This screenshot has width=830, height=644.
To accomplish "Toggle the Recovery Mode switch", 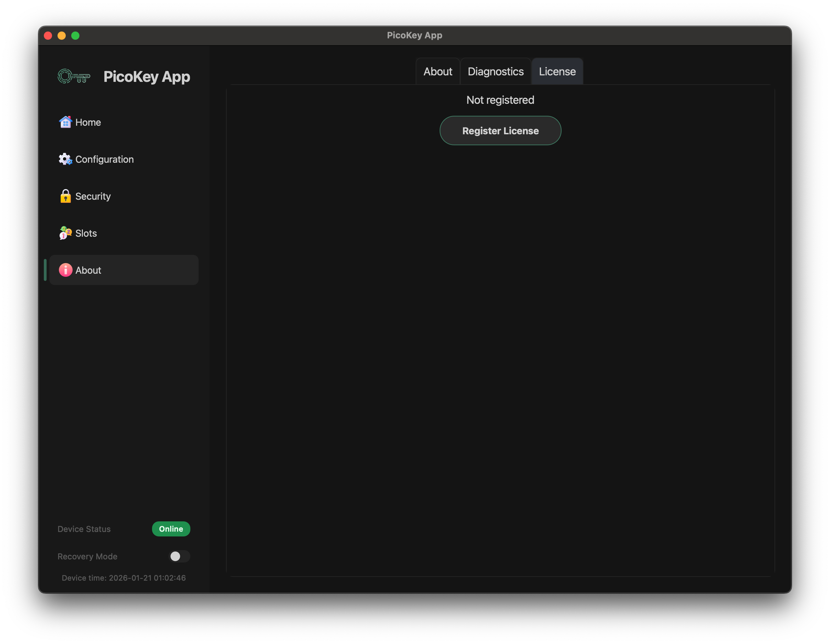I will tap(179, 556).
